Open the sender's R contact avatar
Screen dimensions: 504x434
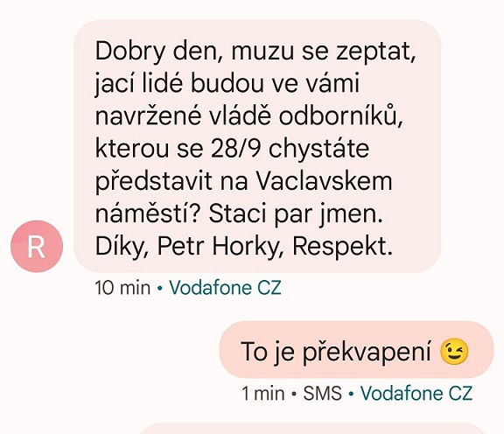tap(37, 247)
